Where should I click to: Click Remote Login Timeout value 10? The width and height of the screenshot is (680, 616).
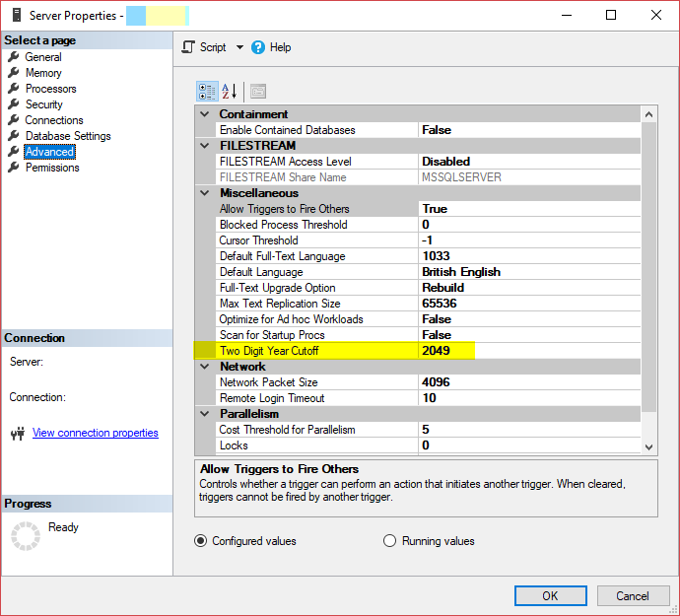click(x=529, y=398)
